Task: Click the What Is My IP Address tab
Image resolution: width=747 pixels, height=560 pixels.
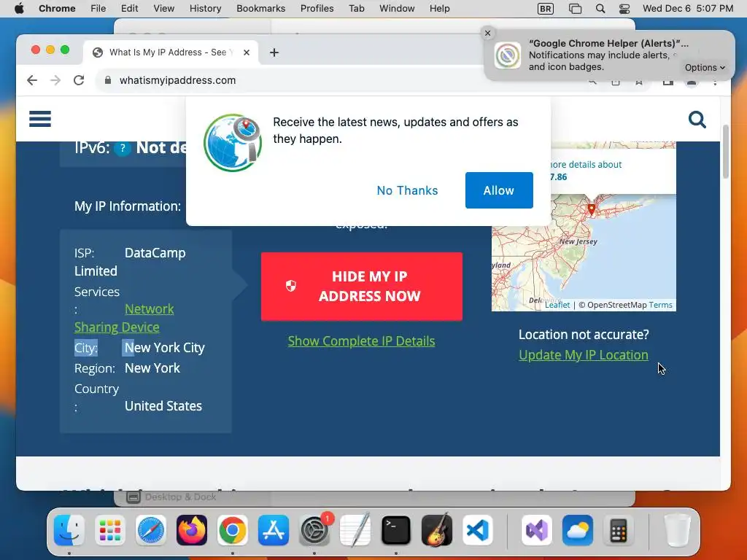Action: click(171, 52)
